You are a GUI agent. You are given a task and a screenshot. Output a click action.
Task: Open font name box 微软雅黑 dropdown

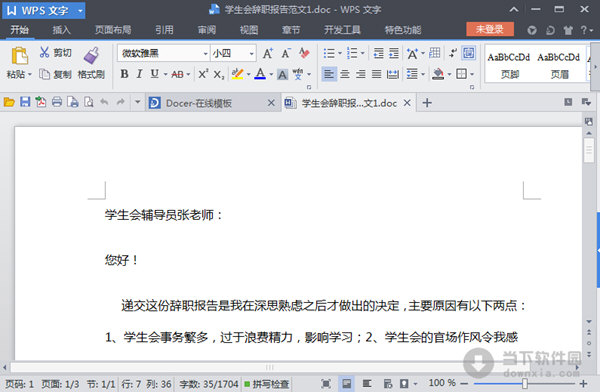tap(205, 54)
